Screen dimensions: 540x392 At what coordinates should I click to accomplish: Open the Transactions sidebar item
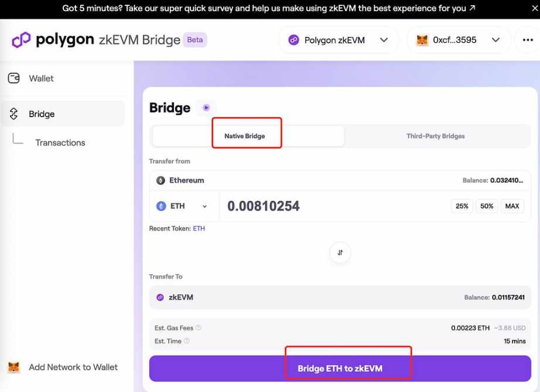pyautogui.click(x=60, y=142)
